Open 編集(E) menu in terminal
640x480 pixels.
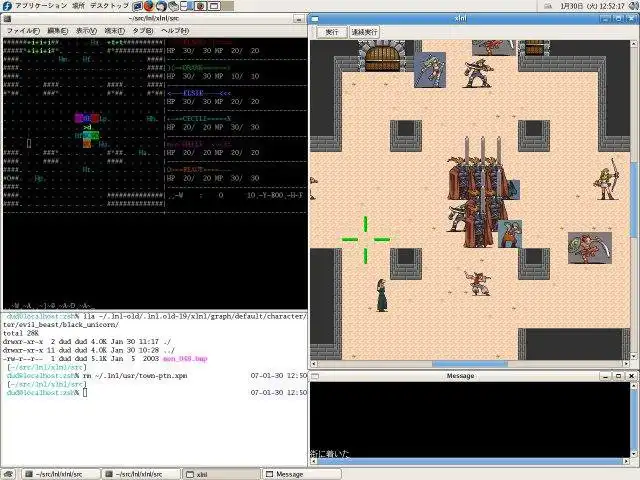[58, 31]
